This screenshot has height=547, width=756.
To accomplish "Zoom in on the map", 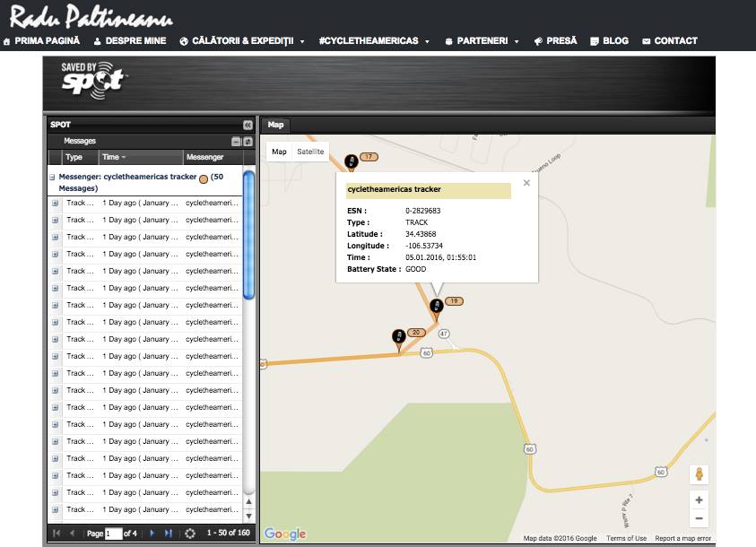I will [x=699, y=499].
